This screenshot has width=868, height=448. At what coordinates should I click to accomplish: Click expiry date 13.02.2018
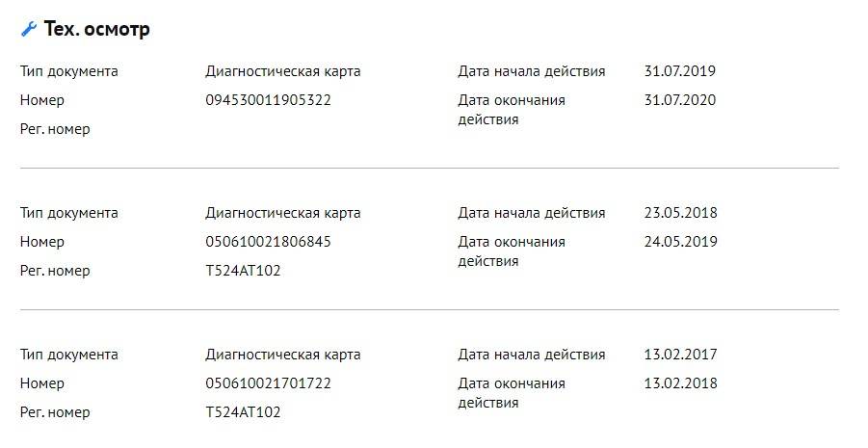(x=680, y=383)
